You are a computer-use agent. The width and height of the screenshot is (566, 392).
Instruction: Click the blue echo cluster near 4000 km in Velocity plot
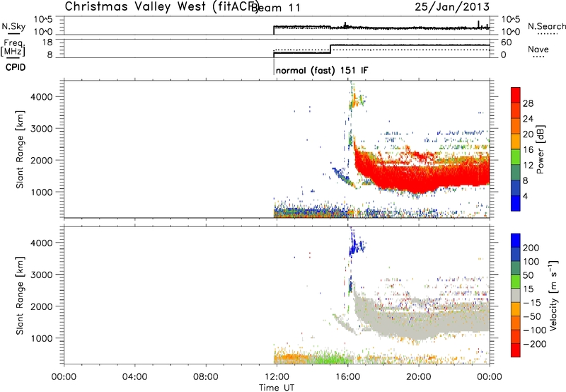pos(356,246)
